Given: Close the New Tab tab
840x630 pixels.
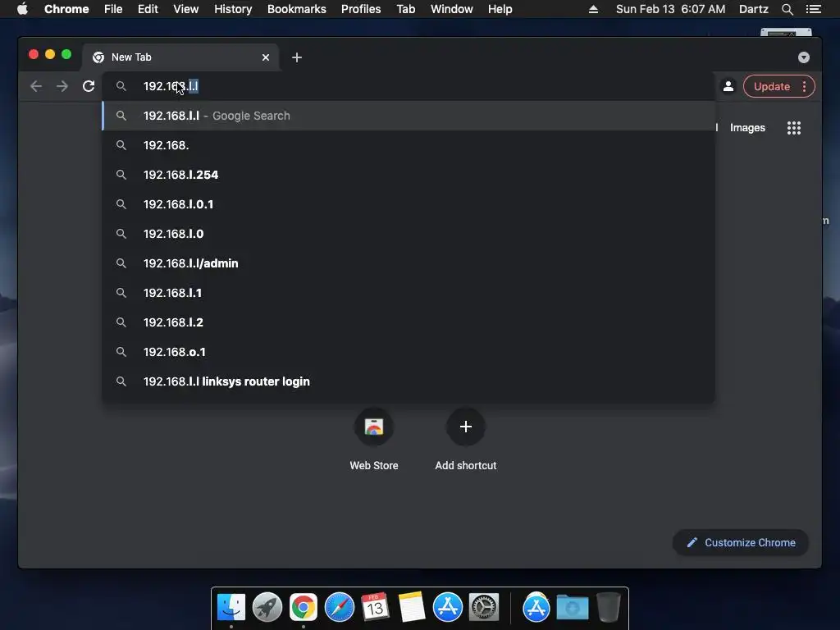Looking at the screenshot, I should pos(266,57).
